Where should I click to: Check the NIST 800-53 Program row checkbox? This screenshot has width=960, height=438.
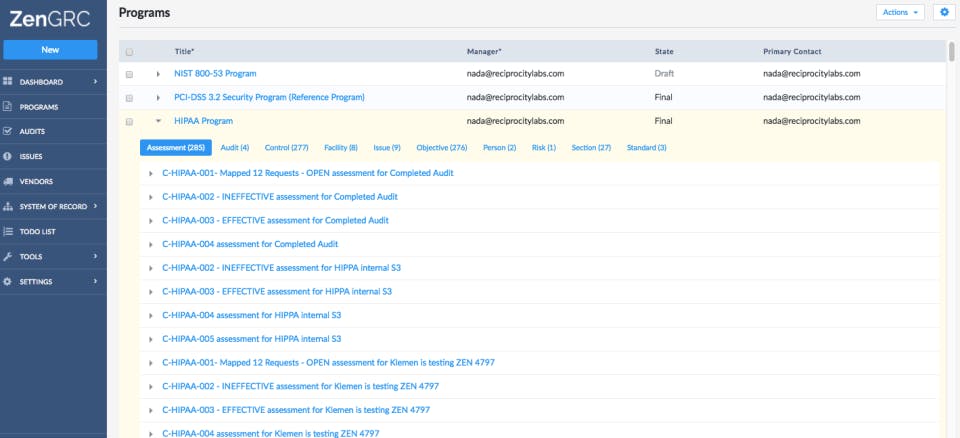coord(129,74)
